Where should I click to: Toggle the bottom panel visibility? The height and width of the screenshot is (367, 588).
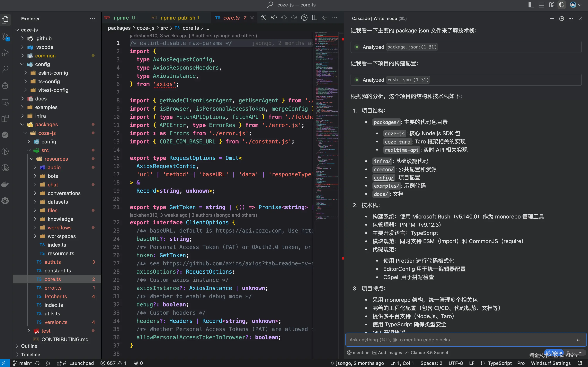[541, 5]
